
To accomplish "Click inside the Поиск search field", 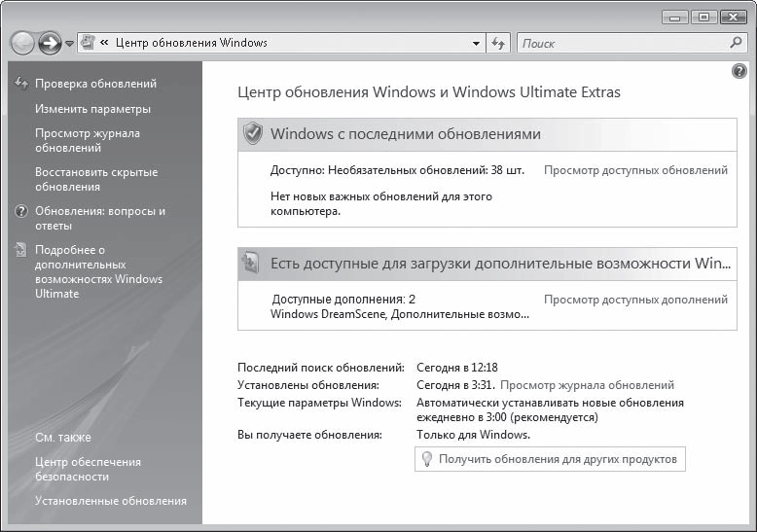I will 623,44.
